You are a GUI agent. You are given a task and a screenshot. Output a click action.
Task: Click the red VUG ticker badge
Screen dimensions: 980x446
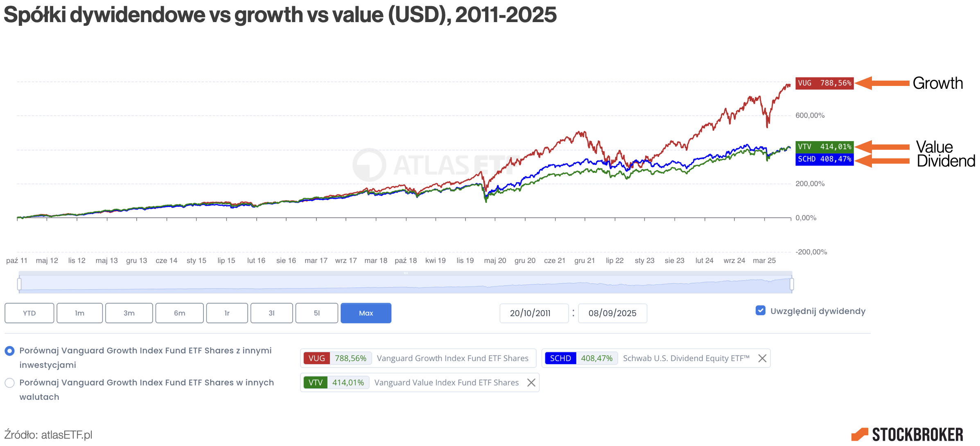[316, 358]
